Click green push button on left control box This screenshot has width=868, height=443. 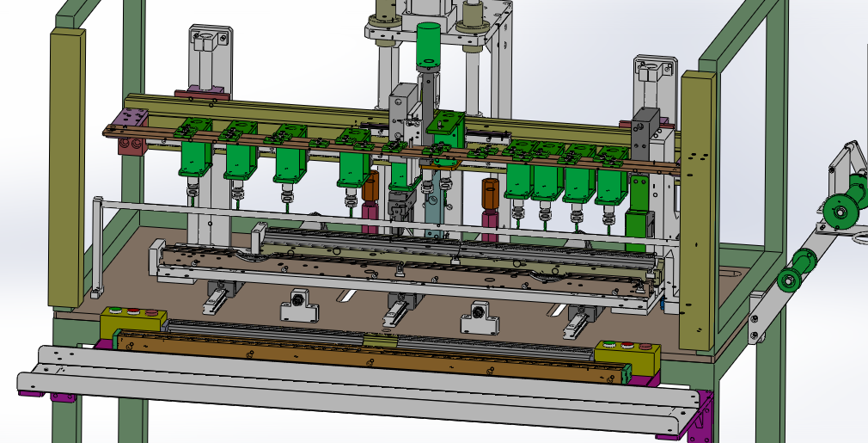point(115,311)
